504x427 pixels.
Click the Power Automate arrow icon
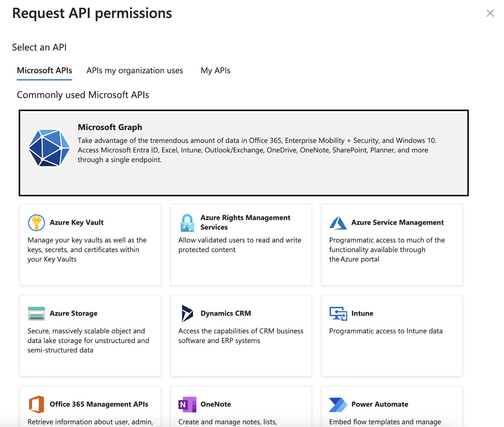coord(338,405)
